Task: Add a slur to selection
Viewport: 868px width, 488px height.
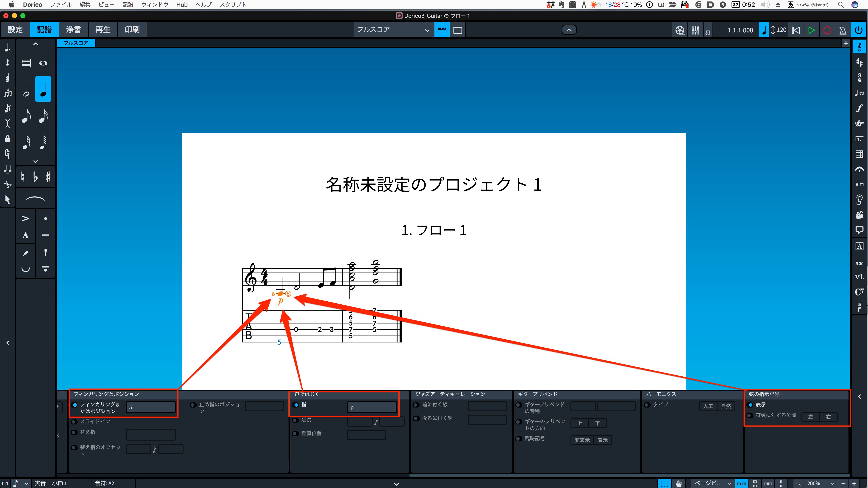Action: click(x=35, y=199)
